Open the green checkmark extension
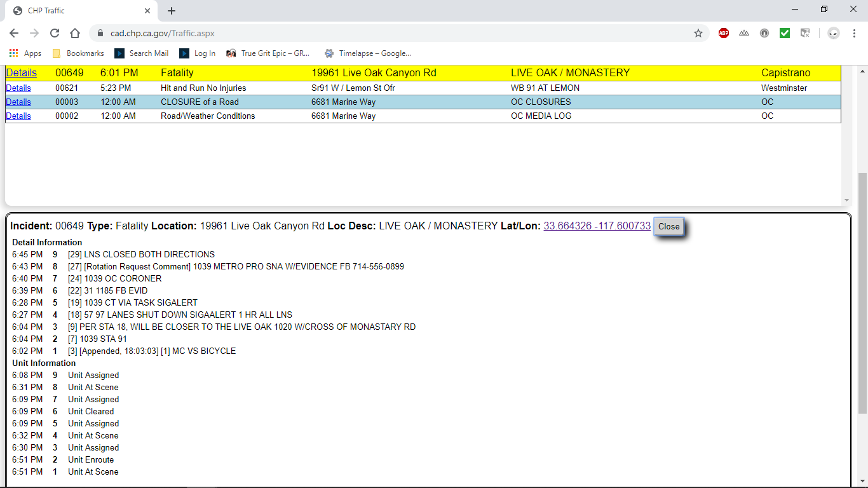 (x=785, y=33)
